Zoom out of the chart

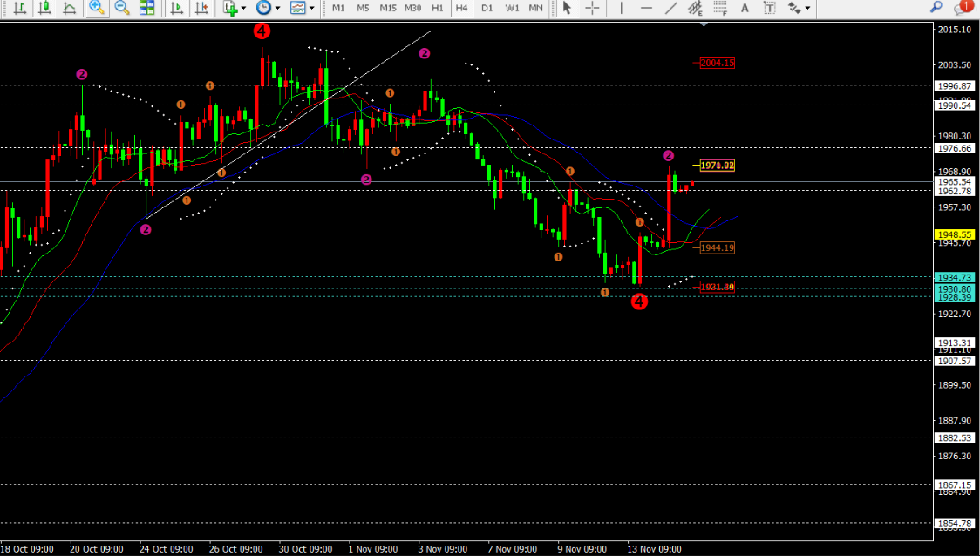[x=122, y=8]
